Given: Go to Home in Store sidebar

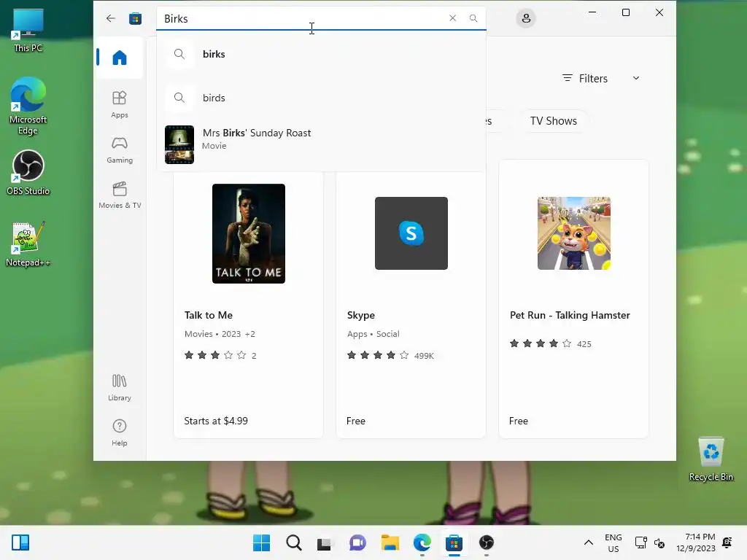Looking at the screenshot, I should (x=120, y=58).
